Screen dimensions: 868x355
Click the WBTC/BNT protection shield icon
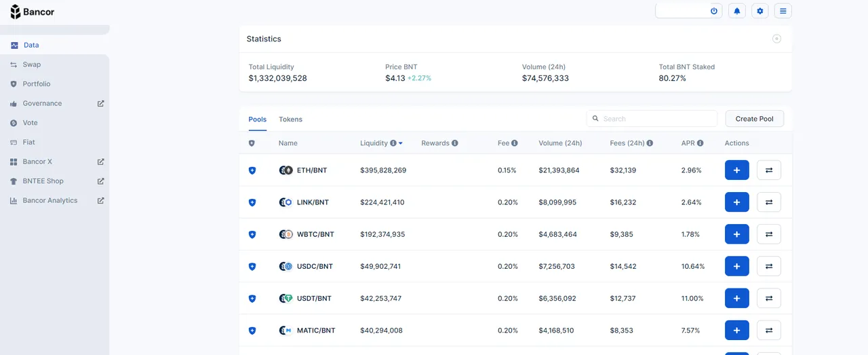pos(252,234)
